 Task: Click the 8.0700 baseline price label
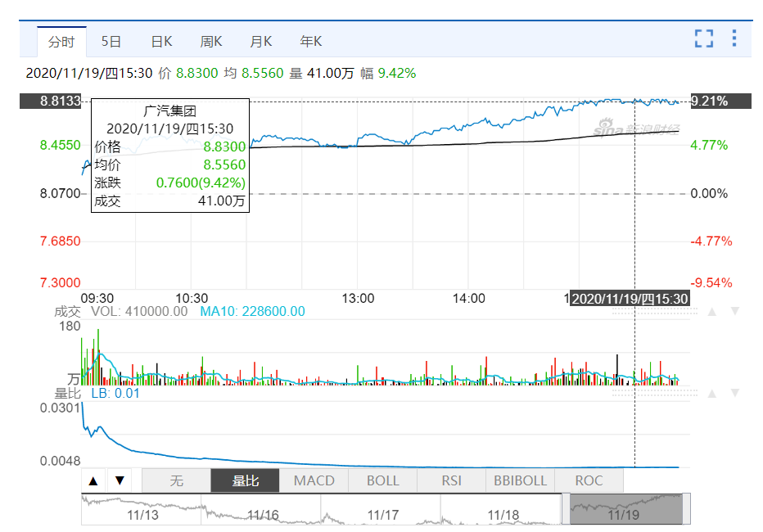[60, 193]
